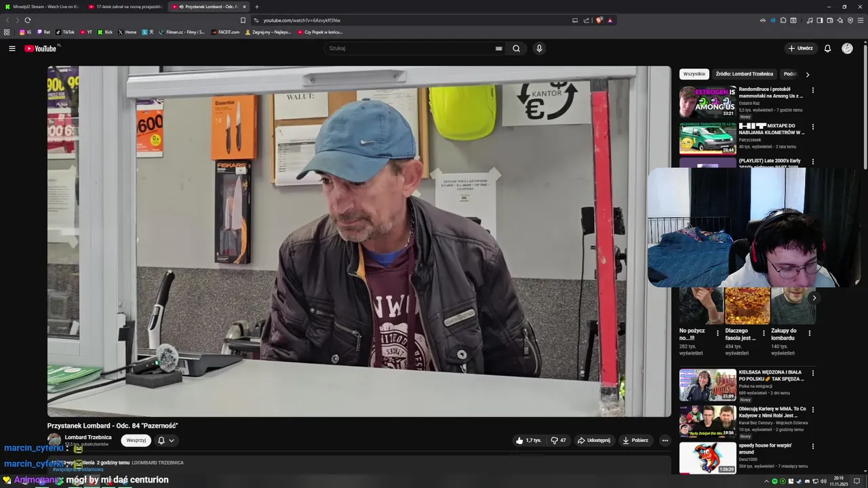Open Obiecują Karierę w MMA thumbnail
The height and width of the screenshot is (488, 868).
(x=707, y=422)
